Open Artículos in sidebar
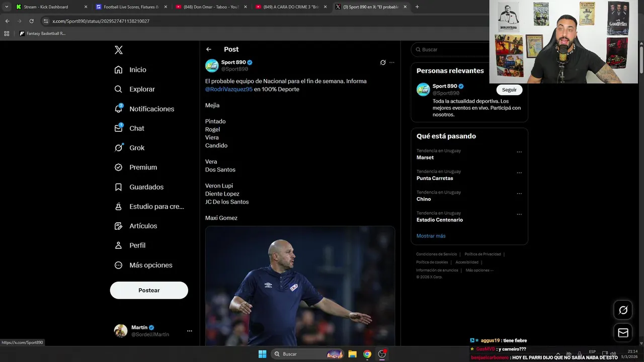 click(x=135, y=226)
